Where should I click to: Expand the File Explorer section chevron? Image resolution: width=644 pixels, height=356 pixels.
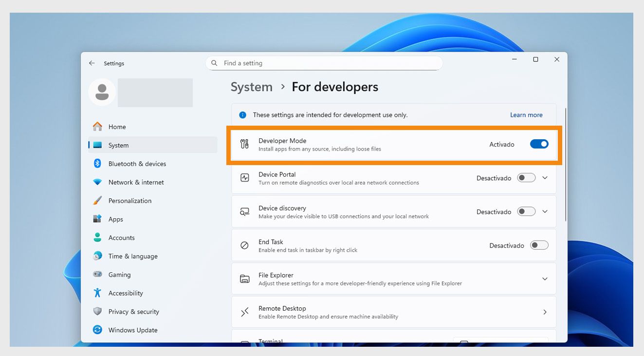[x=545, y=279]
